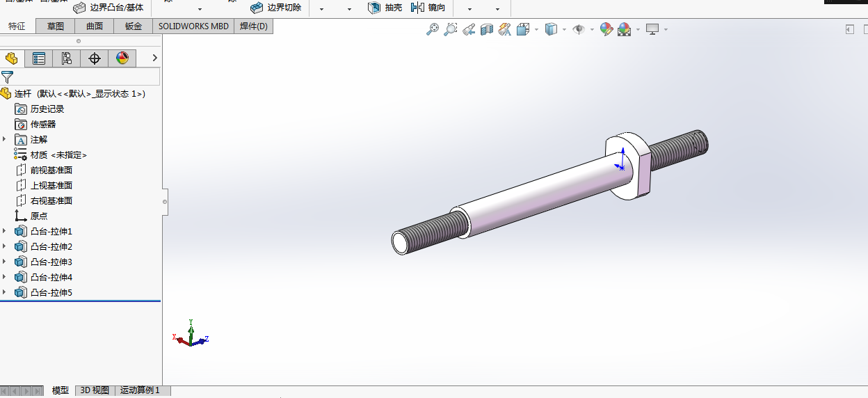The image size is (868, 398).
Task: Click the Section View icon
Action: (487, 29)
